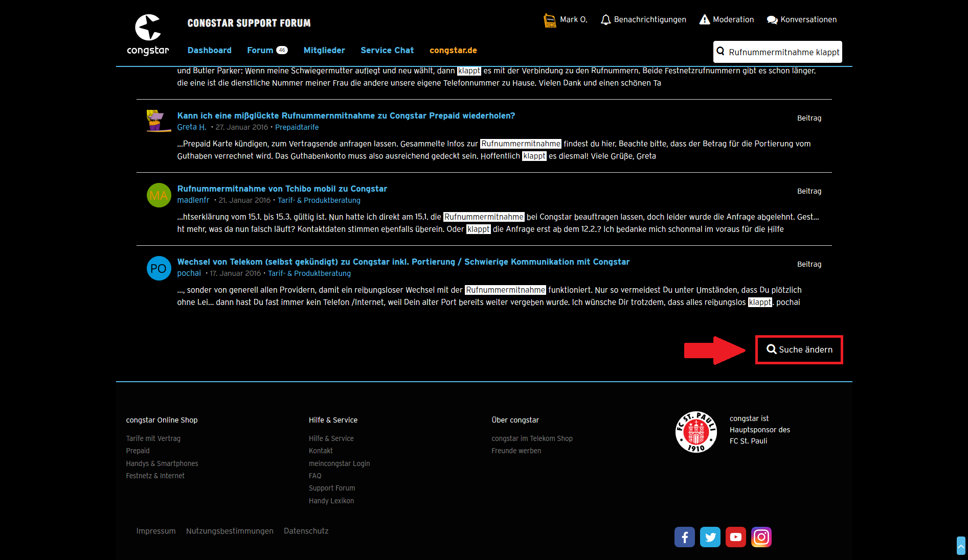This screenshot has height=560, width=968.
Task: Visit congstar.de link in navigation
Action: (453, 50)
